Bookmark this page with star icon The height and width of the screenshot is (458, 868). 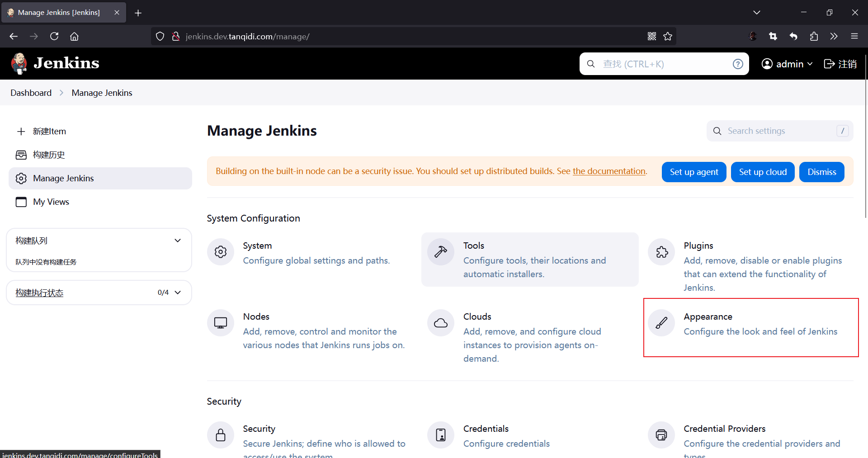point(668,36)
